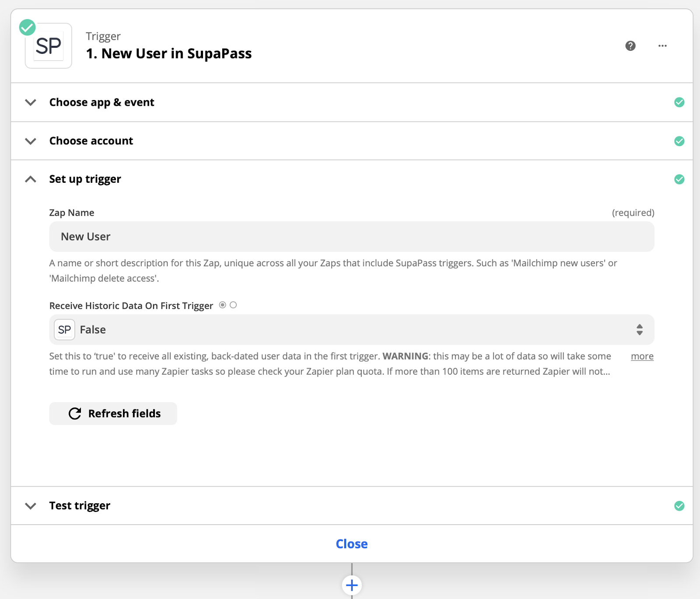Click green checkmark beside Choose account
Image resolution: width=700 pixels, height=599 pixels.
[x=679, y=141]
